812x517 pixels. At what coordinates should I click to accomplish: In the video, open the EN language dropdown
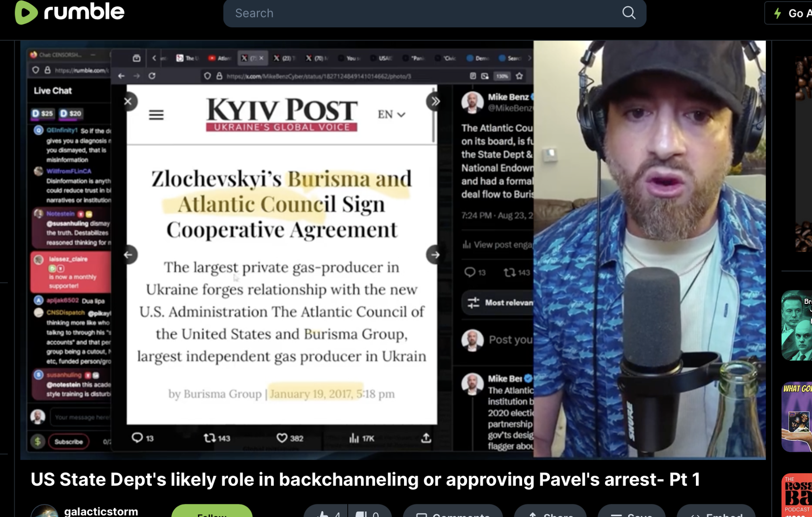click(x=391, y=114)
